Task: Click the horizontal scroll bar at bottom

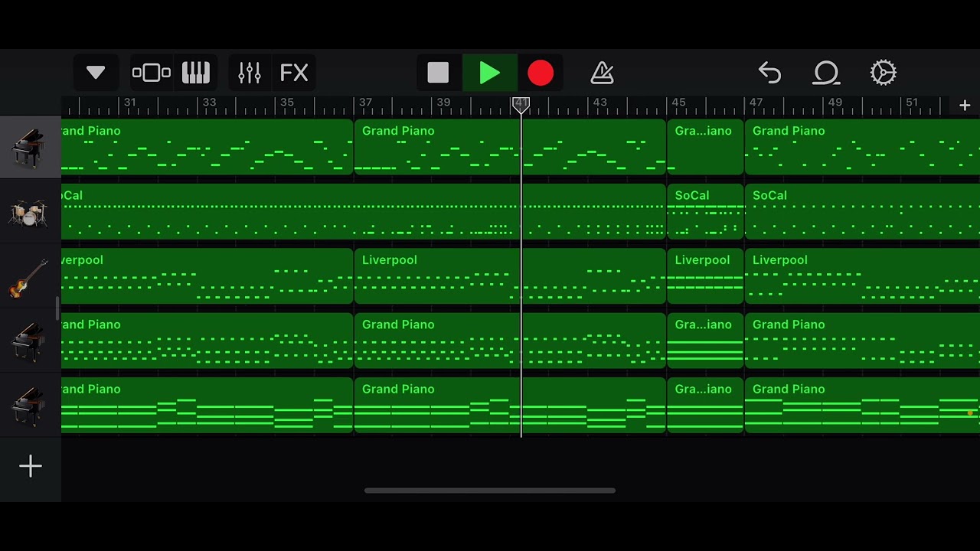Action: 489,491
